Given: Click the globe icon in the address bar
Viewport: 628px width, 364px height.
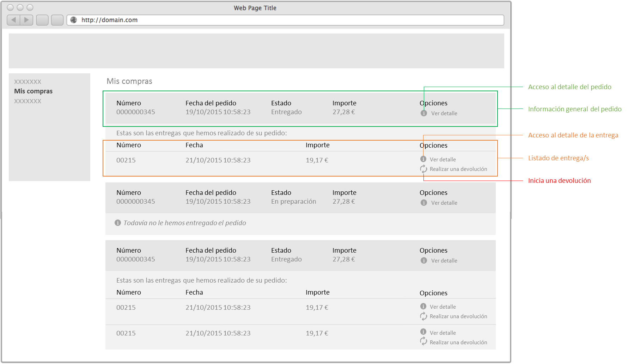Looking at the screenshot, I should click(74, 20).
